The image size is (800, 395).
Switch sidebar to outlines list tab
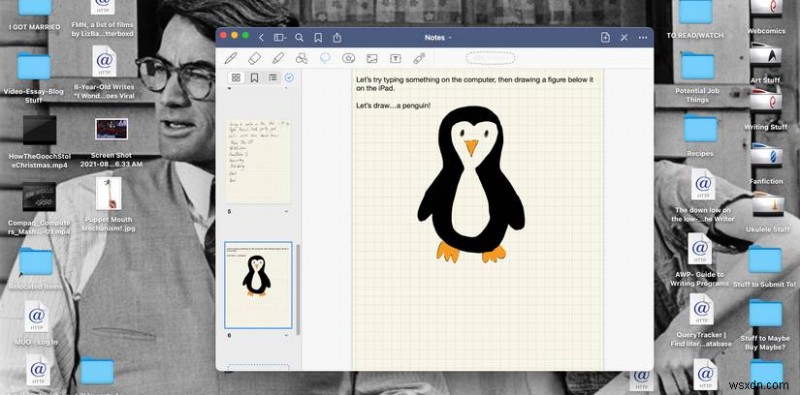coord(273,78)
